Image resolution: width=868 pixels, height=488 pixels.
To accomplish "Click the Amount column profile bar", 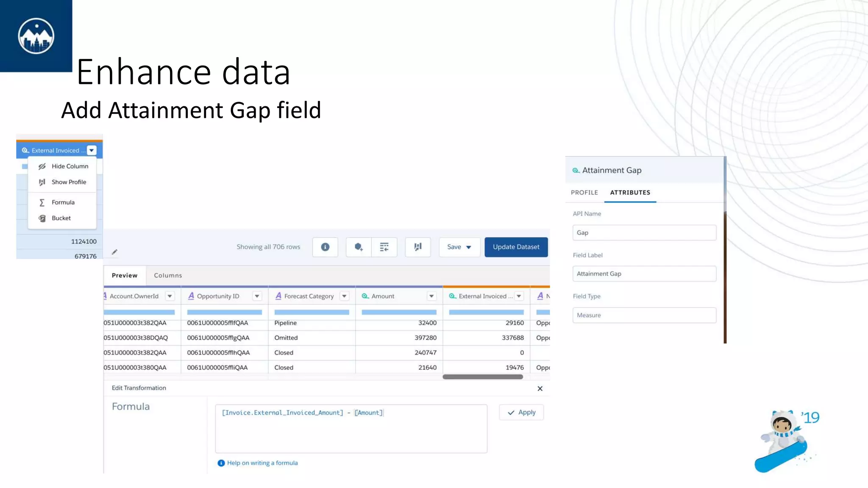I will point(399,312).
